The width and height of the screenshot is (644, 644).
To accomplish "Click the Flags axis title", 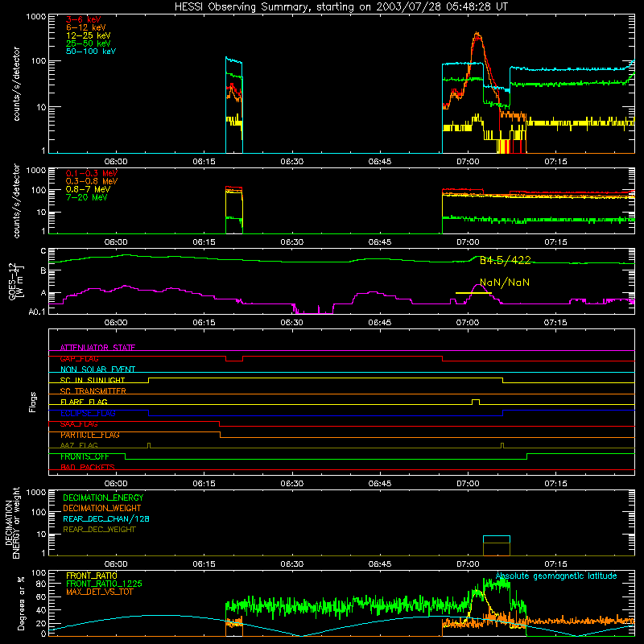I will [x=33, y=402].
